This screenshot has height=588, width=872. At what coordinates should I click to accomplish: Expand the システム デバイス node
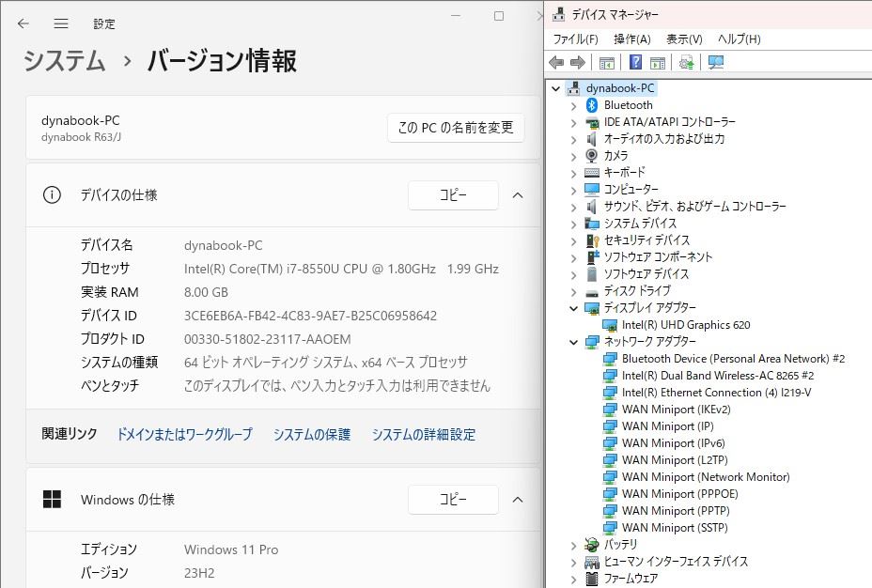tap(574, 224)
